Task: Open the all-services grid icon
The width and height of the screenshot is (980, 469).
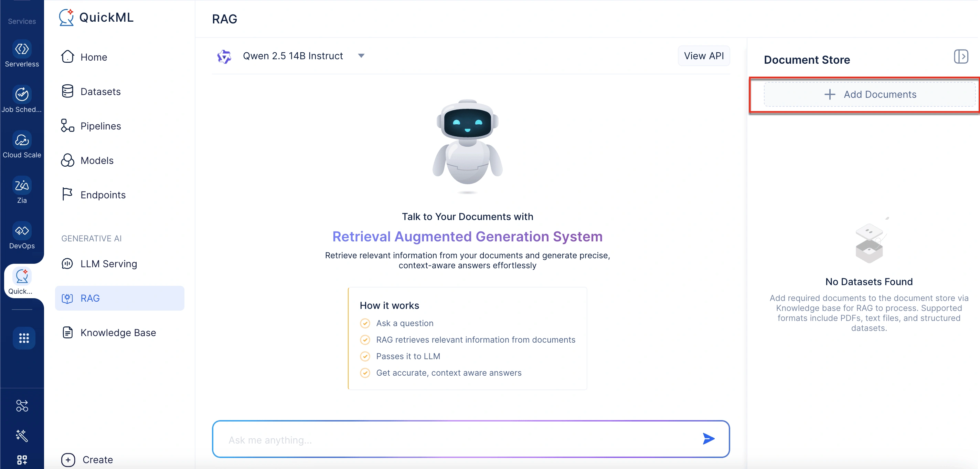Action: pos(24,338)
